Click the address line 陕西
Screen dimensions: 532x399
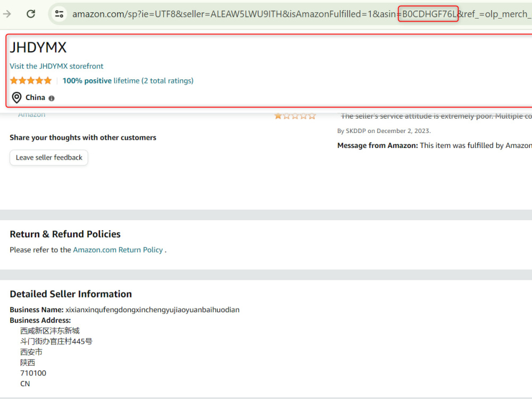[28, 362]
